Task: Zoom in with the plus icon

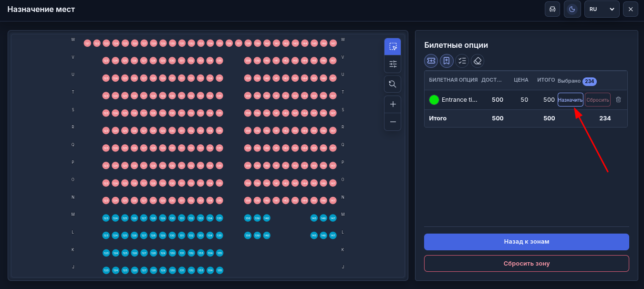Action: [393, 104]
